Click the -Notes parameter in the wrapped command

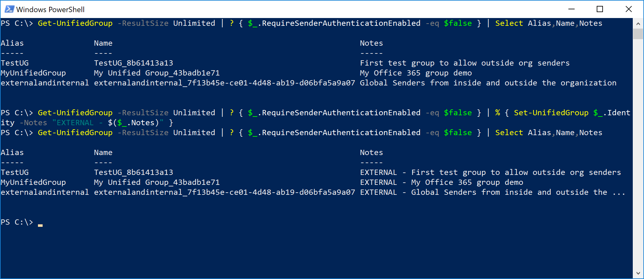(33, 123)
